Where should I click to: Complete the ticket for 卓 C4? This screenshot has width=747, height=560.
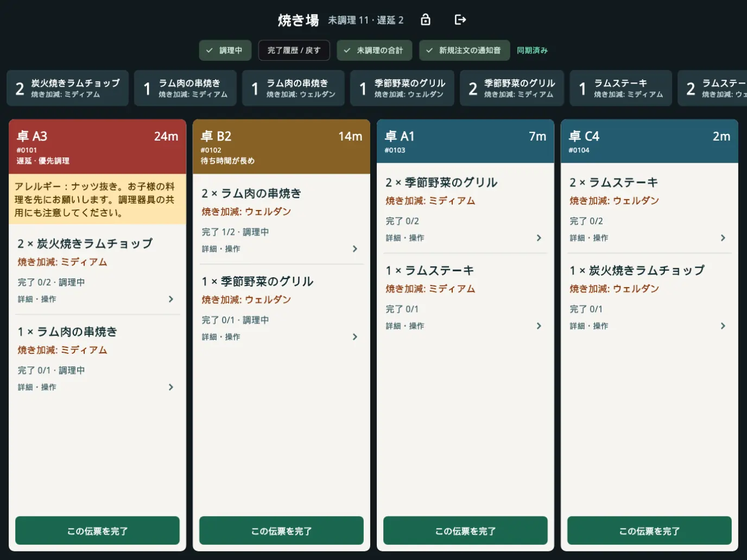[x=649, y=531]
